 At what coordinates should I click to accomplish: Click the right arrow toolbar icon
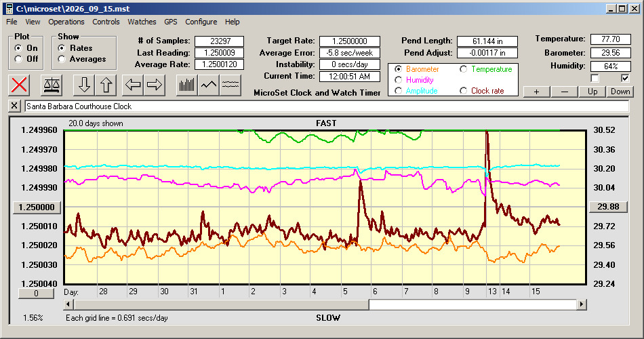(x=155, y=85)
